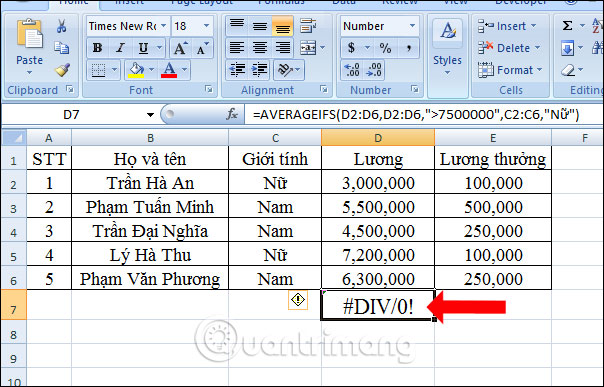Increase font size with Grow Font
The width and height of the screenshot is (604, 387).
click(180, 49)
